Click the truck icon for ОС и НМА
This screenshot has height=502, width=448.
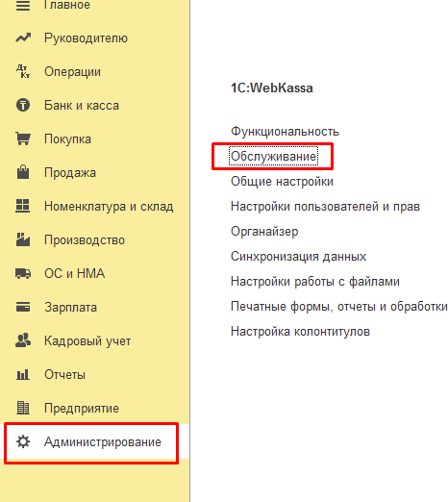(x=23, y=273)
